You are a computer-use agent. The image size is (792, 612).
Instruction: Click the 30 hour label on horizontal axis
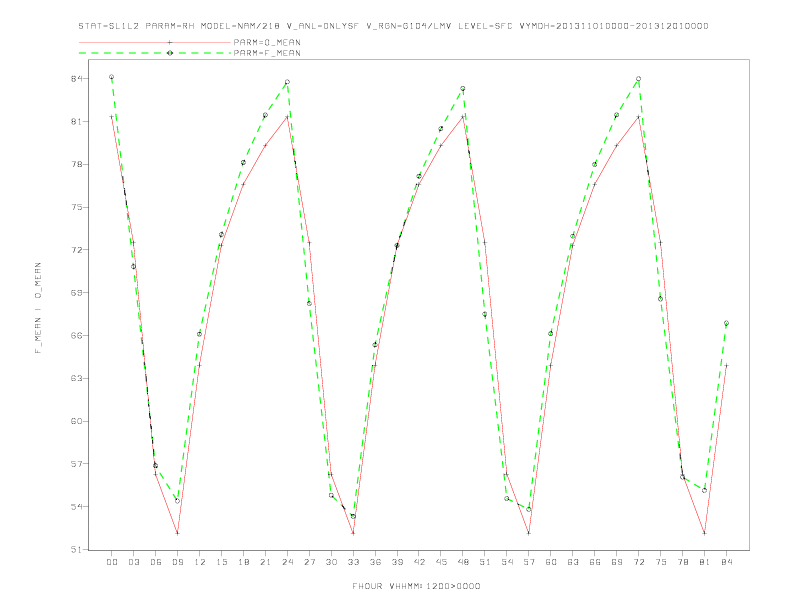click(x=331, y=562)
